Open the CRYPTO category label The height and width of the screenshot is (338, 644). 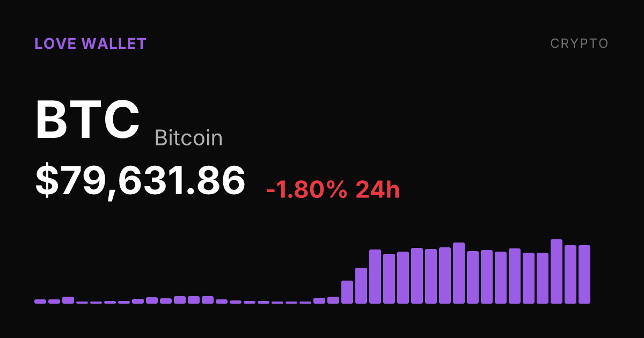point(580,44)
